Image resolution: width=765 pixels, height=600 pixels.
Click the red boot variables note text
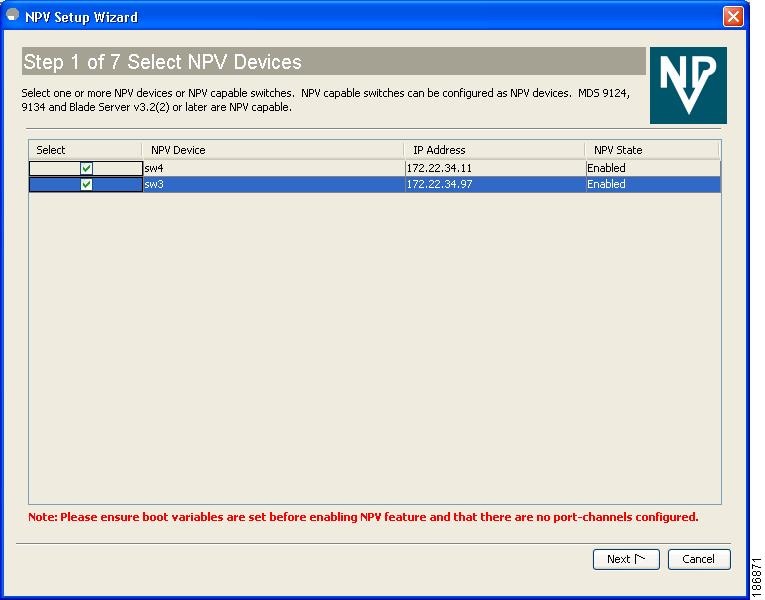point(363,517)
